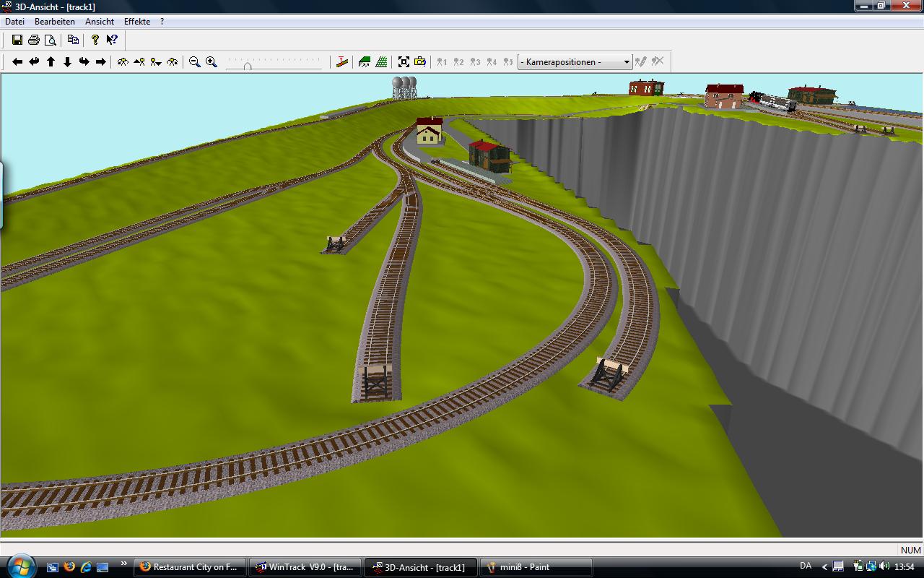Open the Ansicht menu

click(x=100, y=22)
